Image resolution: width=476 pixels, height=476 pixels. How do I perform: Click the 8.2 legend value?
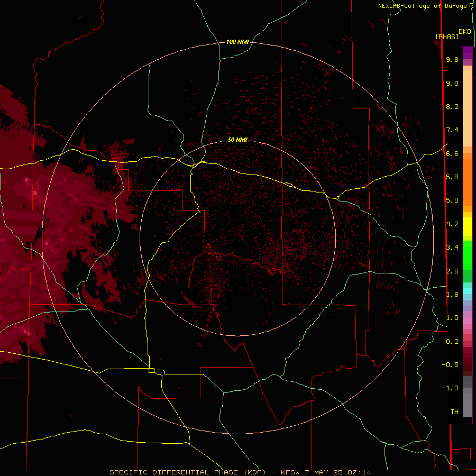pyautogui.click(x=452, y=106)
